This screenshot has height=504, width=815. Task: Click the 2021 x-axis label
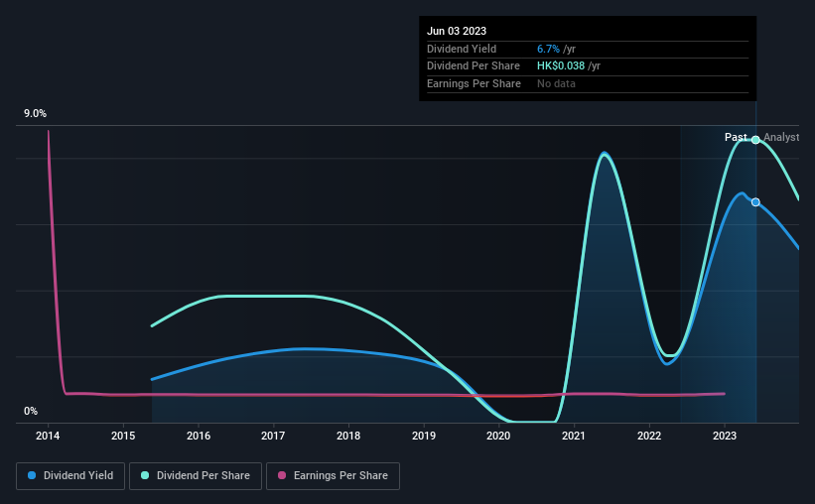click(x=574, y=436)
